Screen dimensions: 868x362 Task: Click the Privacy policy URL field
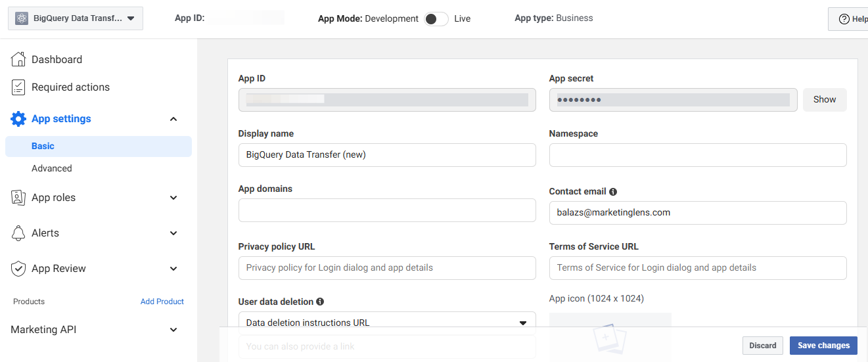(x=386, y=268)
